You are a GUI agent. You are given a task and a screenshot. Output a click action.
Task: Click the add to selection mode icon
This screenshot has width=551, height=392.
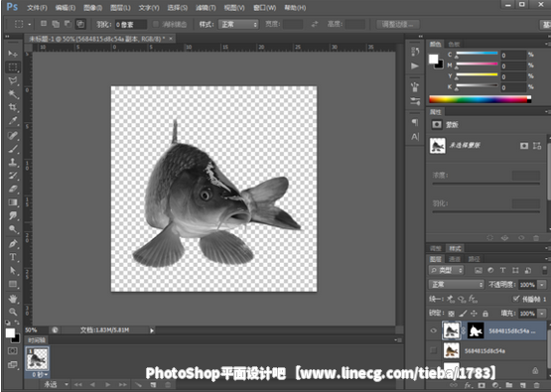(56, 24)
